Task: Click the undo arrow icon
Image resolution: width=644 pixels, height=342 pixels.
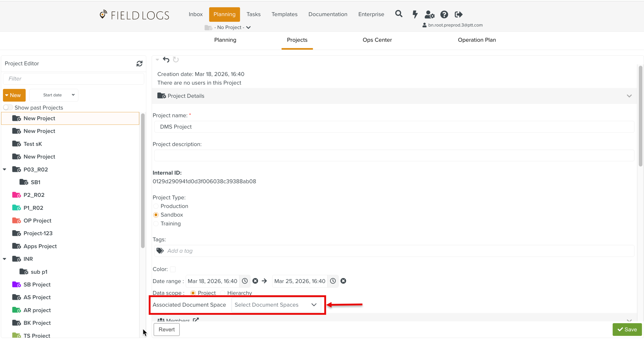Action: (x=166, y=60)
